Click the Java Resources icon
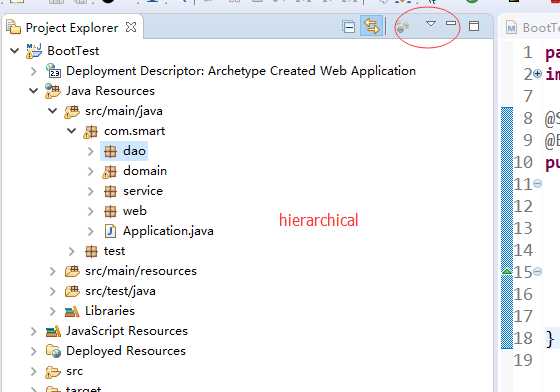This screenshot has width=560, height=392. click(53, 91)
